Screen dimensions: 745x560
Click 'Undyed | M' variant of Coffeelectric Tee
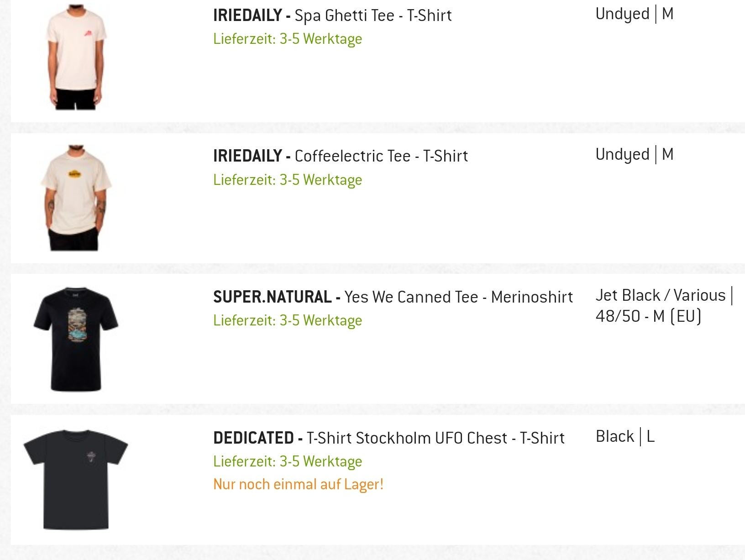tap(634, 154)
